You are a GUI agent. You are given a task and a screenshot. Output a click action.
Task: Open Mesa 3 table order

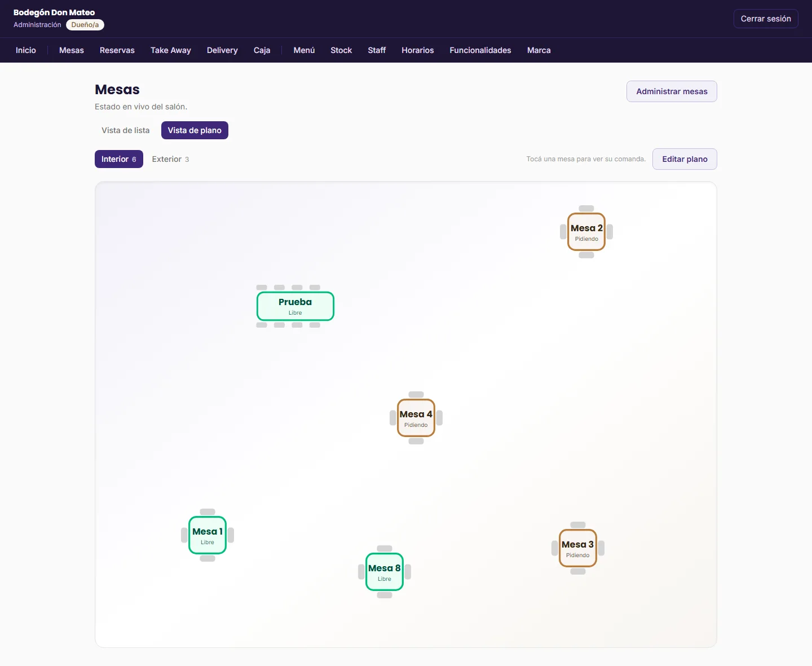coord(578,548)
